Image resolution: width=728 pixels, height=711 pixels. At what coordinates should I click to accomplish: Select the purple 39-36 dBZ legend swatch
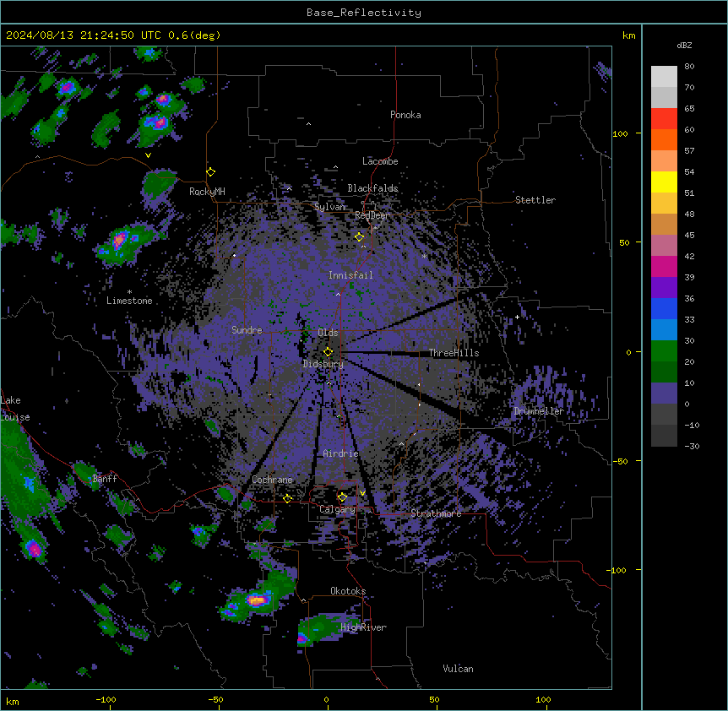pos(664,288)
